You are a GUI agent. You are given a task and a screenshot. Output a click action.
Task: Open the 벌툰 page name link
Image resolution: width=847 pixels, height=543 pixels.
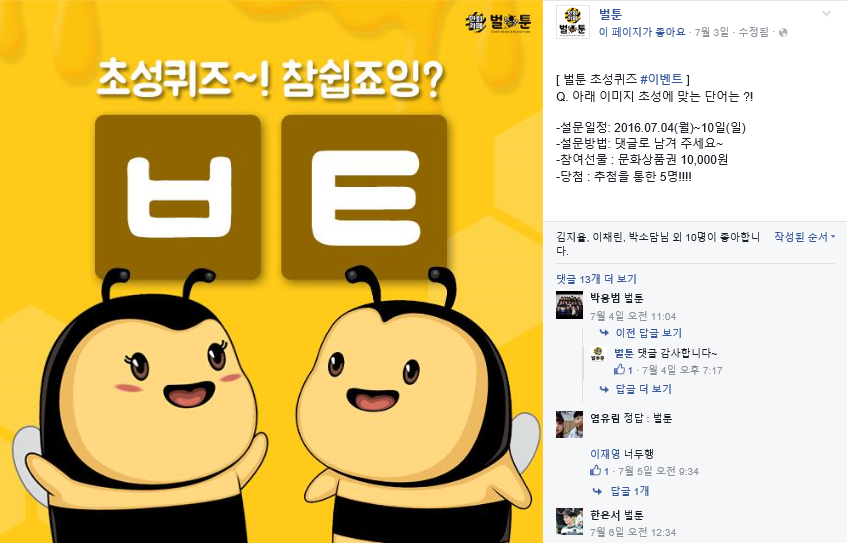click(x=610, y=15)
